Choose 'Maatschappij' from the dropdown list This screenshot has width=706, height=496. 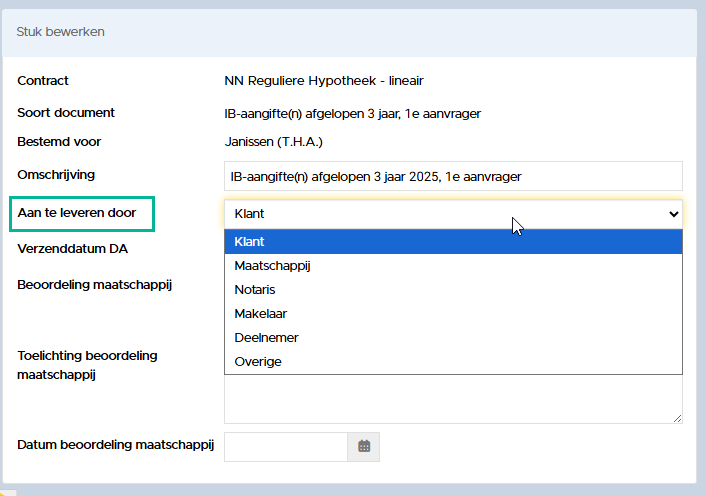click(453, 266)
